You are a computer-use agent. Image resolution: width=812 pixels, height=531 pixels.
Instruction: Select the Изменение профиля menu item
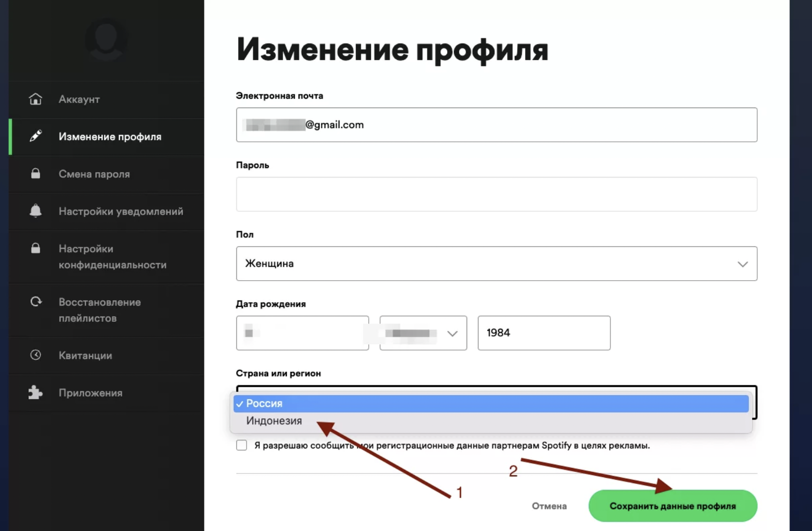point(106,137)
